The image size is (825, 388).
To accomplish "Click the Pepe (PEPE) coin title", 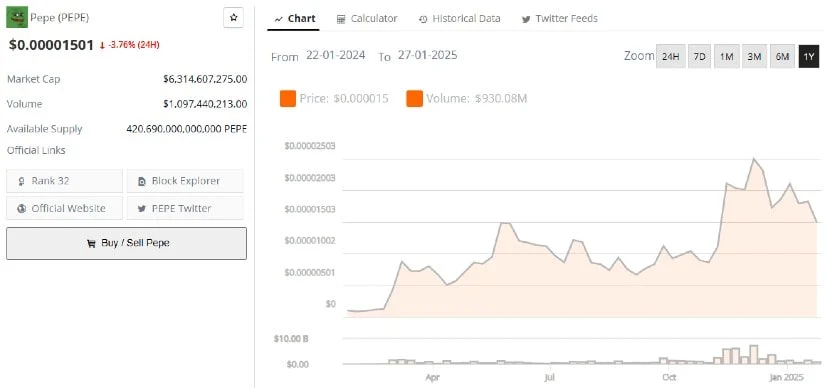I will [x=59, y=18].
